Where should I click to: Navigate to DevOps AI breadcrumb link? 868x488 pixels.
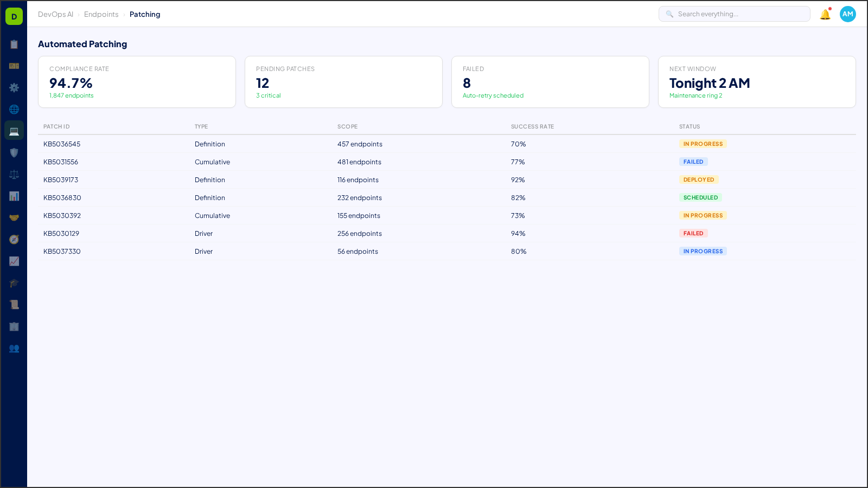(55, 14)
